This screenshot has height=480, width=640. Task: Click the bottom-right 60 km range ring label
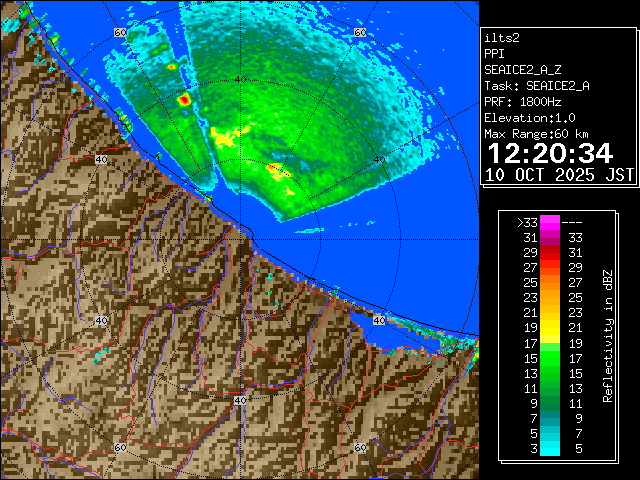pyautogui.click(x=359, y=449)
